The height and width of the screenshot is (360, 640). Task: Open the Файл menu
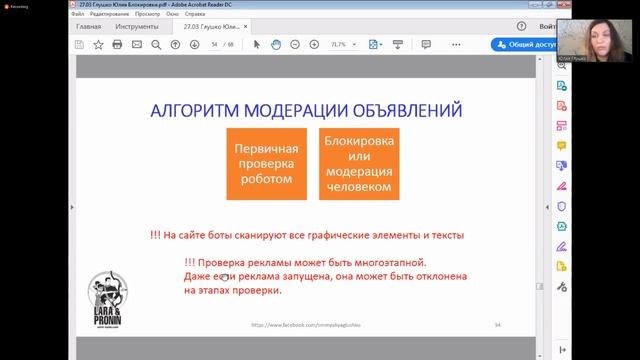coord(78,14)
